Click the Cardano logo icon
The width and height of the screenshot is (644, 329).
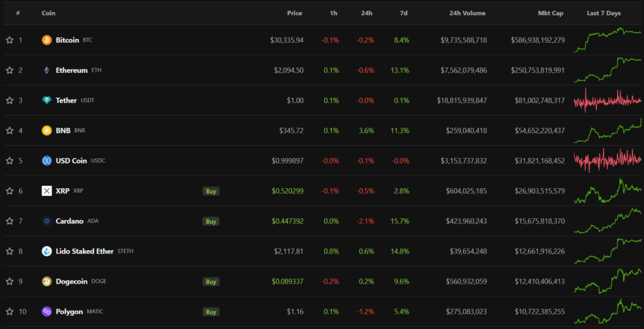pyautogui.click(x=47, y=221)
